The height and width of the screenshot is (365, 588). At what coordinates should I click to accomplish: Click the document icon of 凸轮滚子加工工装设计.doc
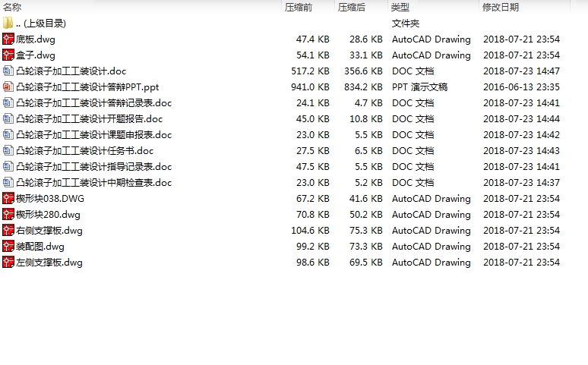pos(8,71)
